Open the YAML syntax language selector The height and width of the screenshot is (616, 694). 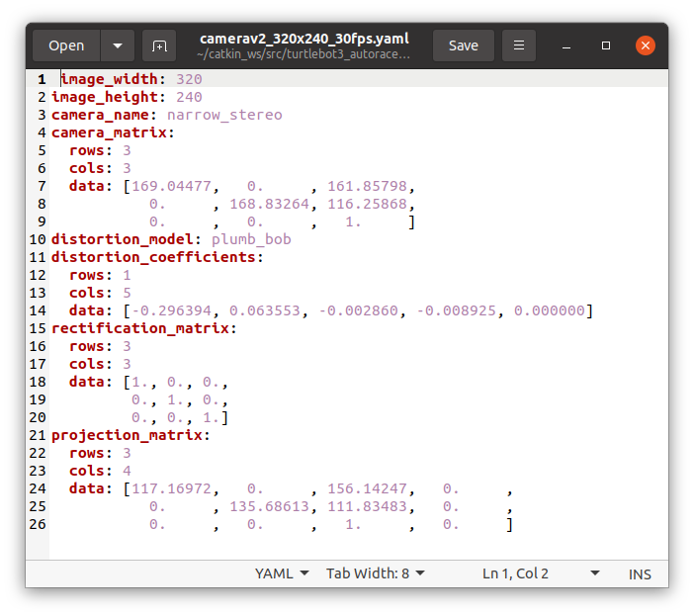(x=282, y=573)
